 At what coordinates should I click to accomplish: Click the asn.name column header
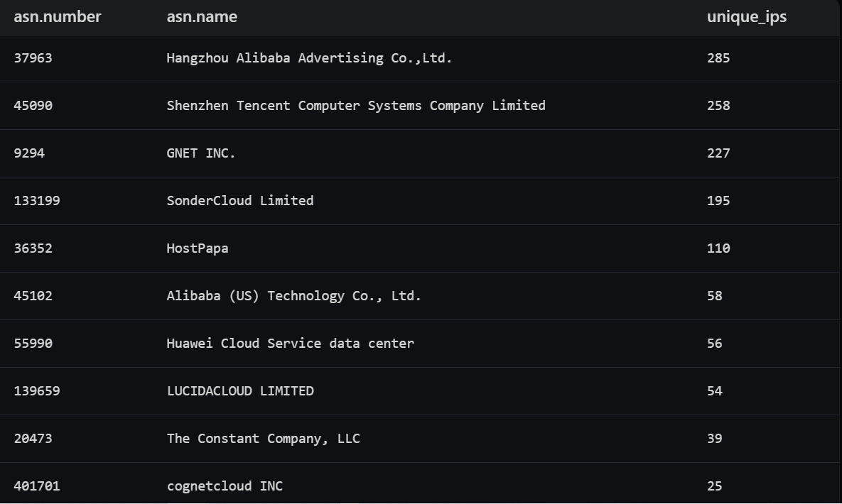tap(202, 16)
